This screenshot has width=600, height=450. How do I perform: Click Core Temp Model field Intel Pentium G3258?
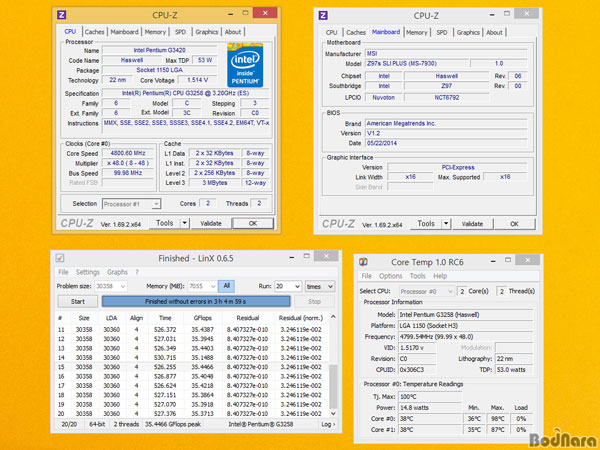466,315
